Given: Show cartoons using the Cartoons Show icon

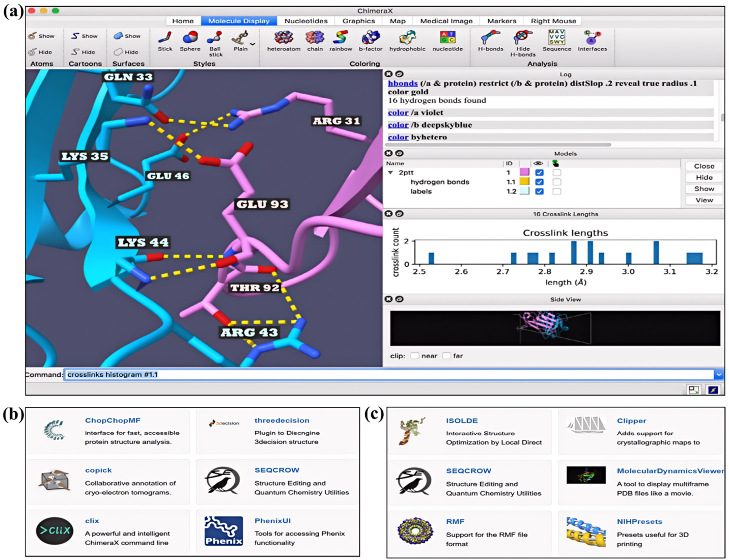Looking at the screenshot, I should [75, 36].
